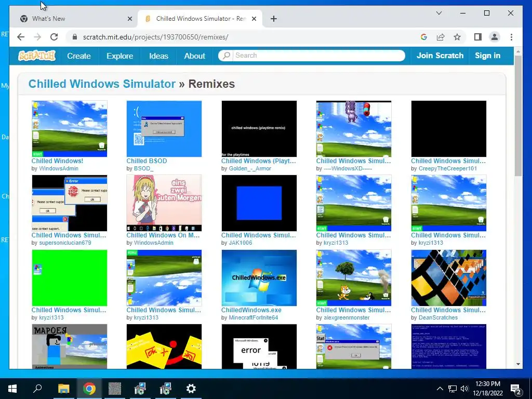Viewport: 532px width, 399px height.
Task: Toggle Chrome side panel
Action: 478,37
